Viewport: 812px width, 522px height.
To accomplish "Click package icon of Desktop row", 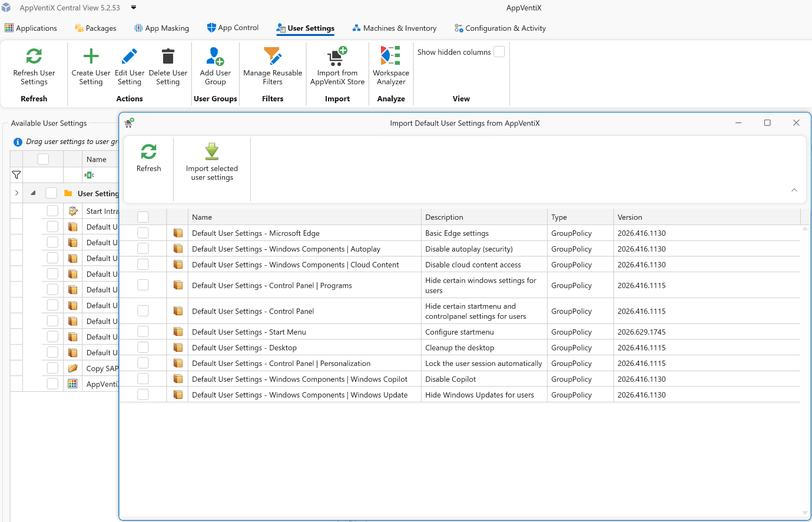I will coord(178,348).
